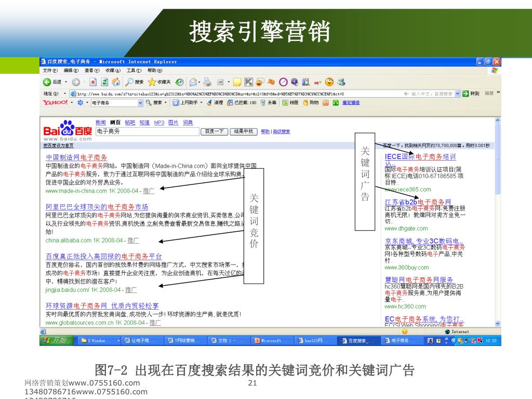Click the 已拦截:190 popup blocker item
This screenshot has height=399, width=532.
click(x=242, y=102)
